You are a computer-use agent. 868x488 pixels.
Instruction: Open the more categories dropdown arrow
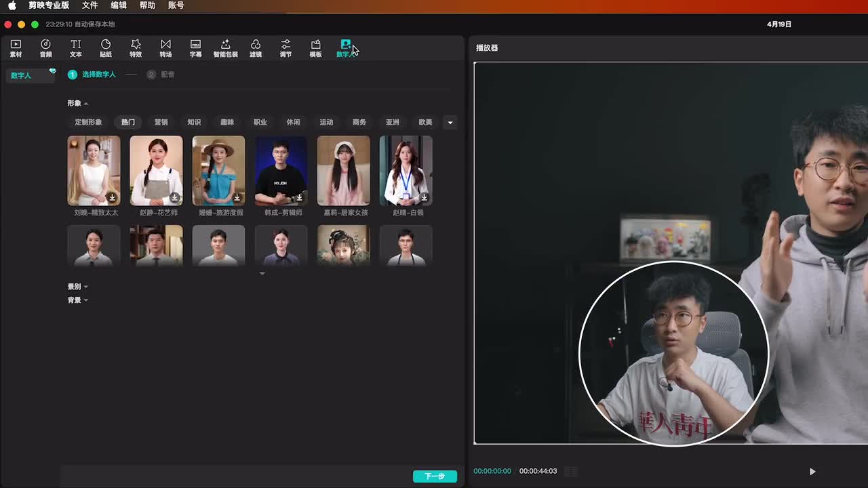(450, 123)
